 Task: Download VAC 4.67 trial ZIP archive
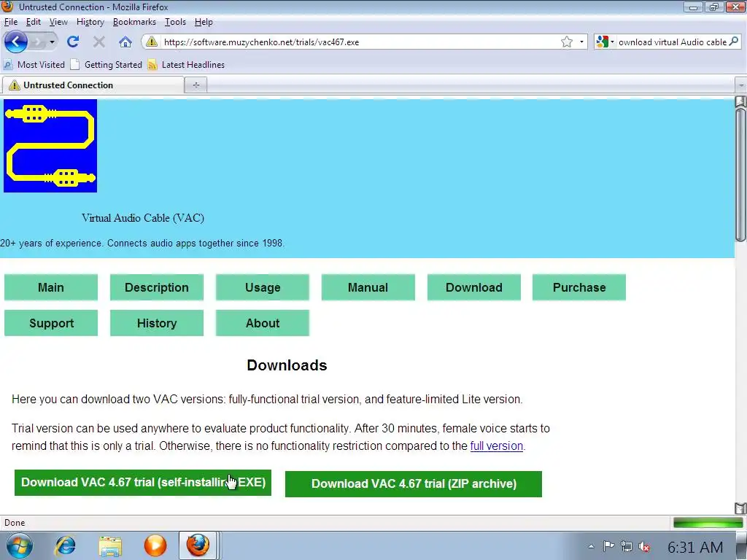click(414, 484)
